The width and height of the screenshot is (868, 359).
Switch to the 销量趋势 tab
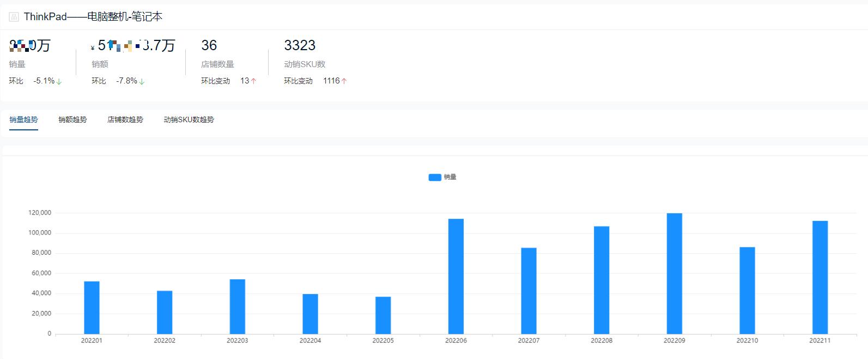click(x=23, y=119)
